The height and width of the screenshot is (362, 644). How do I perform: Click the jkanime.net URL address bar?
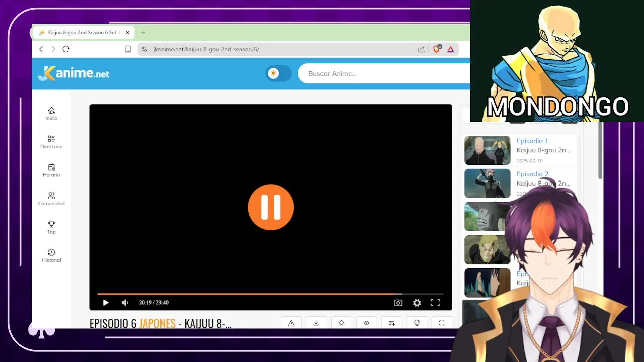[x=206, y=49]
